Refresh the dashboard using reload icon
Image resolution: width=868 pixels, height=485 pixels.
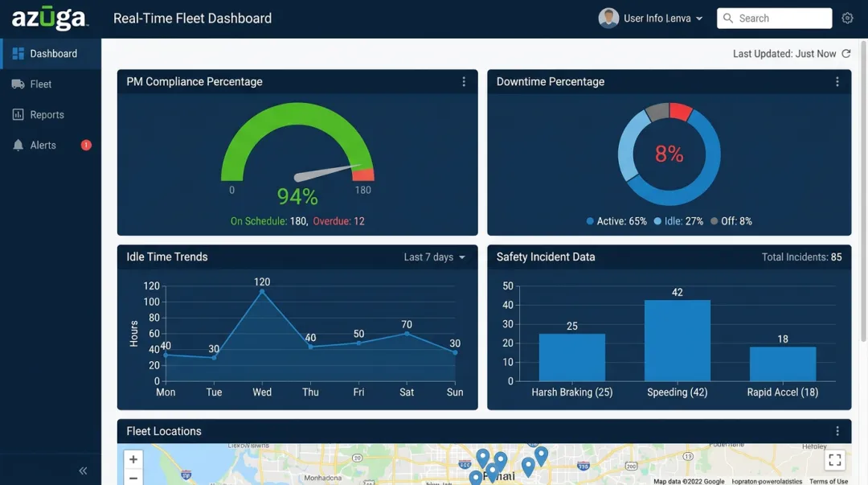(x=846, y=54)
